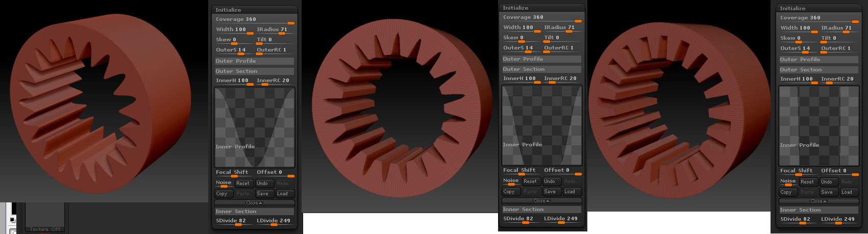Expand Outer Profile in the leftmost panel

(254, 61)
